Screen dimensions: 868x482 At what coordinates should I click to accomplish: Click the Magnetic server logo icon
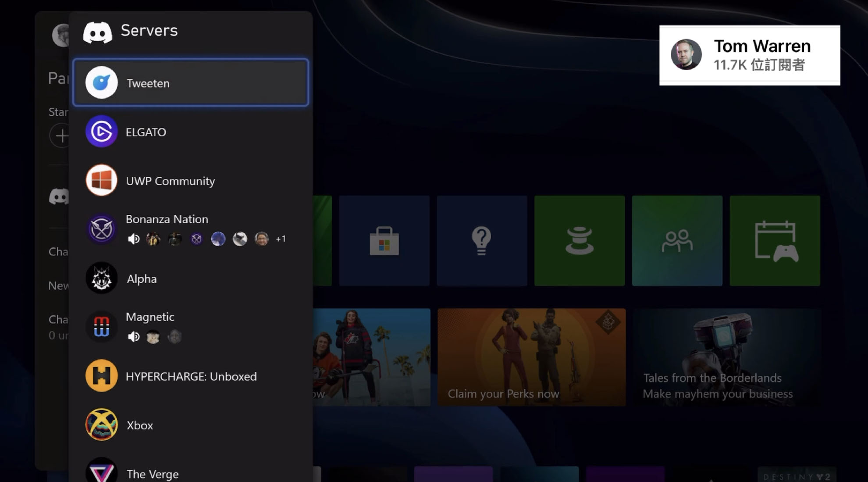pos(101,327)
